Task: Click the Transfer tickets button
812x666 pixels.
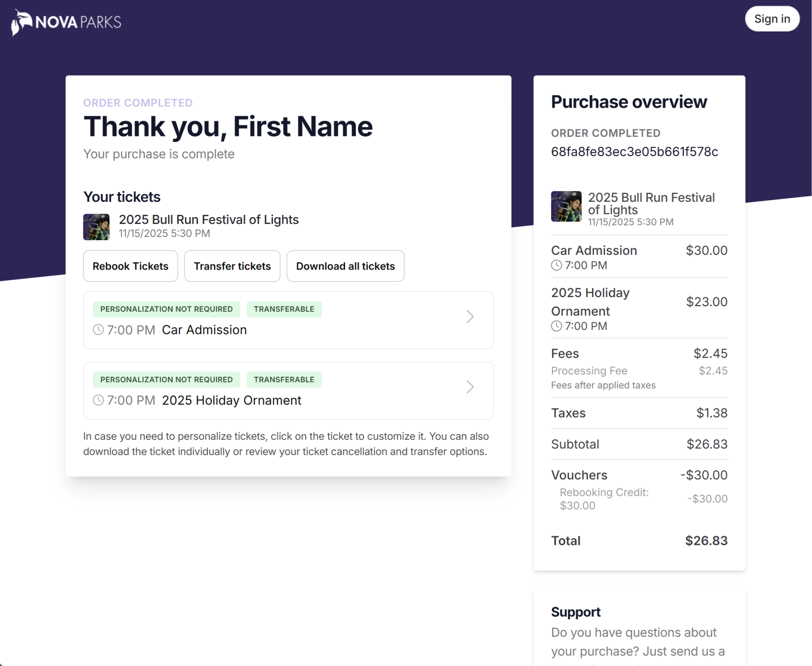Action: tap(232, 266)
